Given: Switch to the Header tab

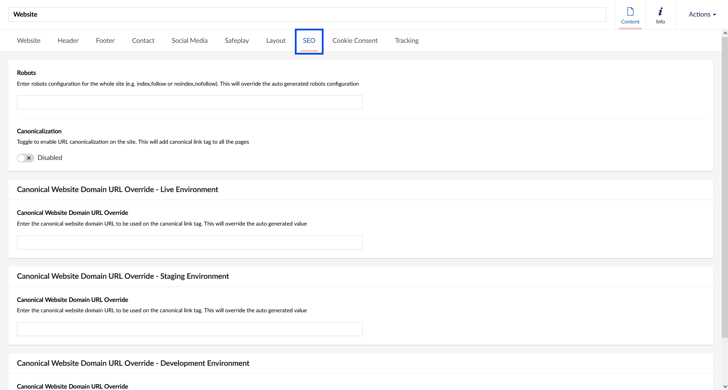Looking at the screenshot, I should click(x=68, y=41).
